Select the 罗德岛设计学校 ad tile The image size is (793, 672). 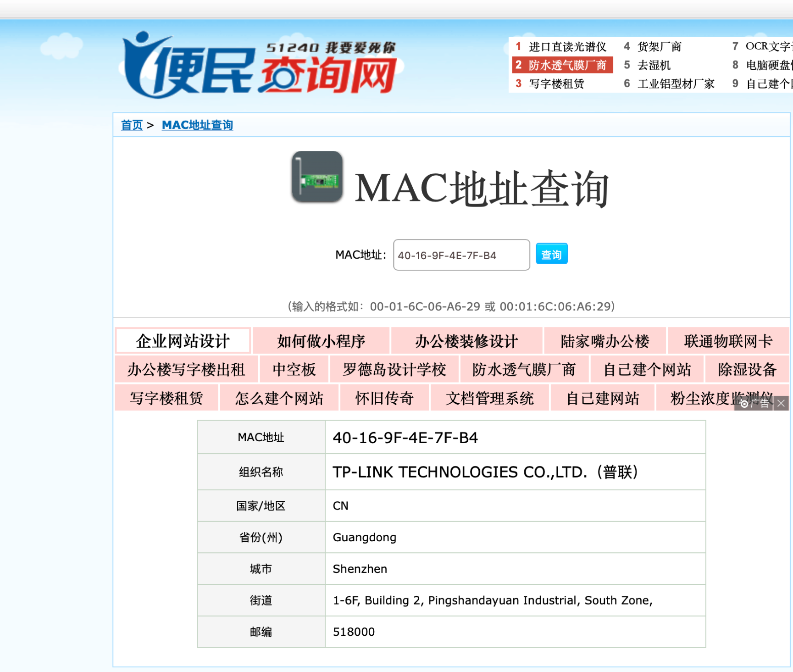tap(394, 369)
